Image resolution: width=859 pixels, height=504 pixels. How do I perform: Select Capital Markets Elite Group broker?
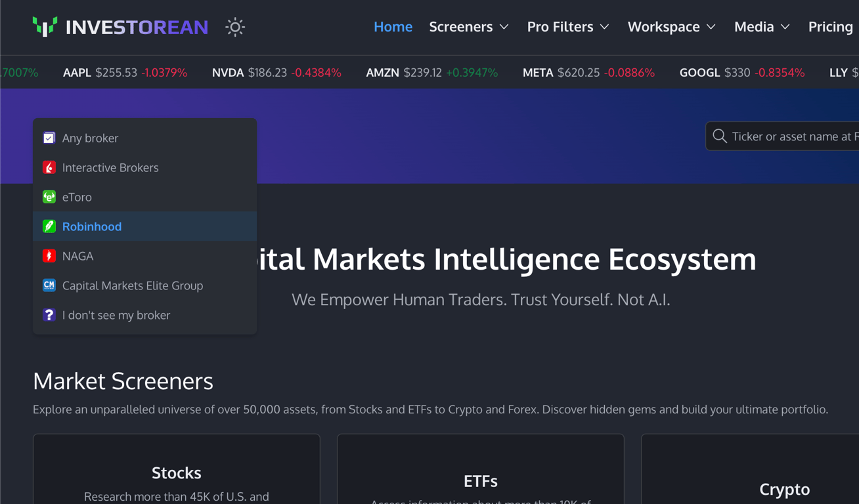point(144,285)
